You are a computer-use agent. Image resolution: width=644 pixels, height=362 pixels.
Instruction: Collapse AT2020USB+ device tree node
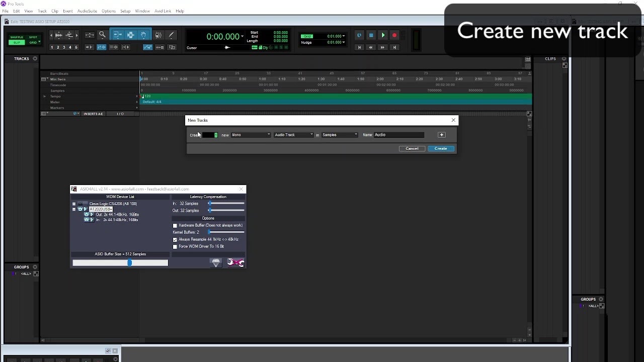[74, 209]
